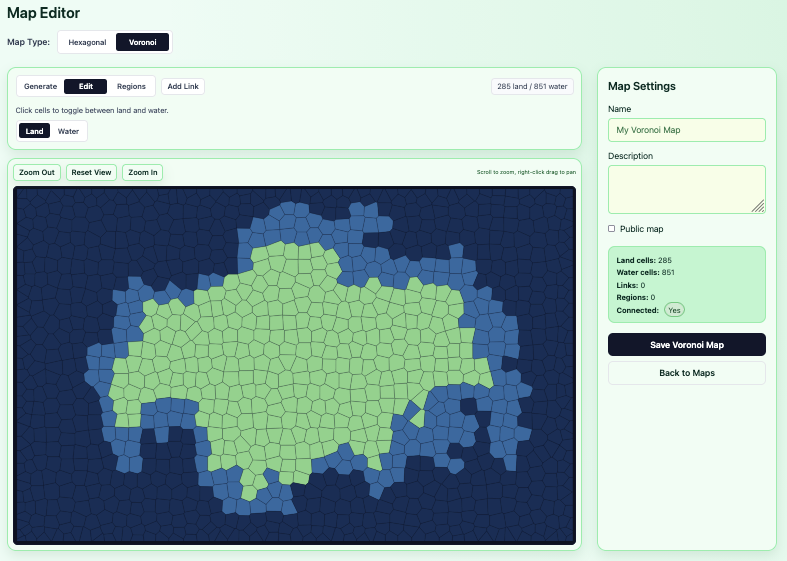Choose the Water paint mode
The image size is (787, 561).
(x=68, y=131)
